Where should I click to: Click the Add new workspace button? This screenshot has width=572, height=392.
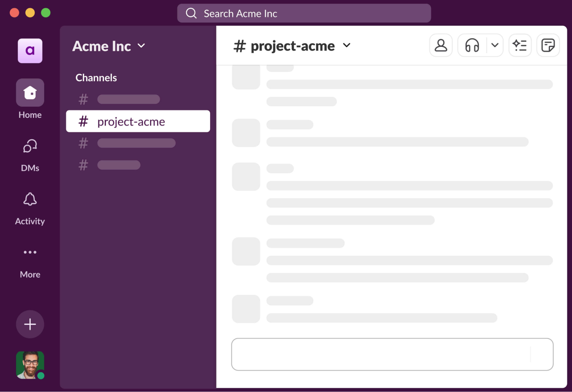click(x=30, y=324)
